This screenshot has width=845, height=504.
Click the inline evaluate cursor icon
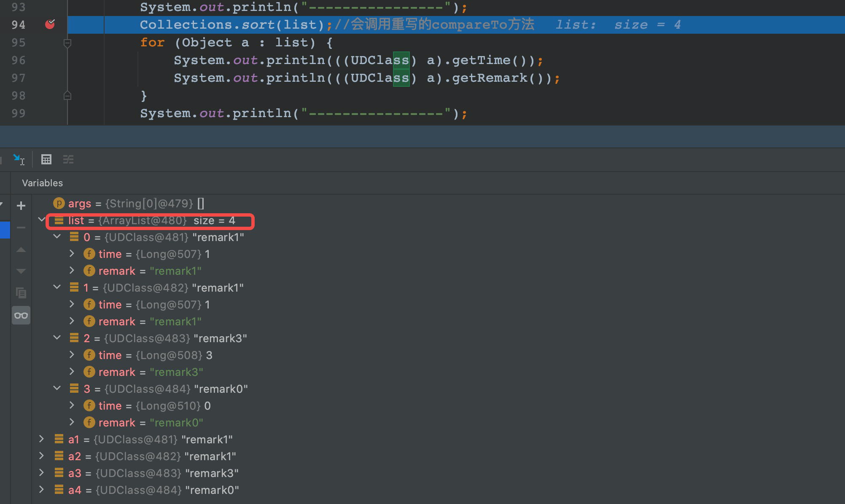point(19,159)
